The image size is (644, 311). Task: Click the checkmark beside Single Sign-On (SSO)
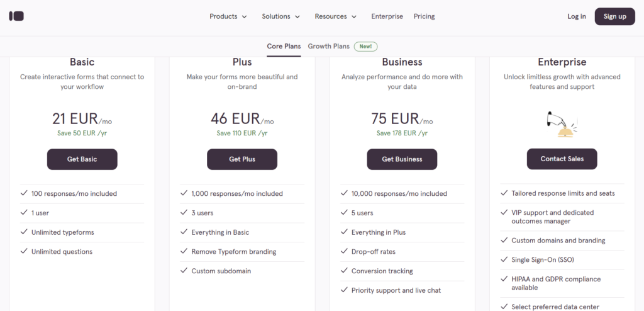(x=504, y=259)
